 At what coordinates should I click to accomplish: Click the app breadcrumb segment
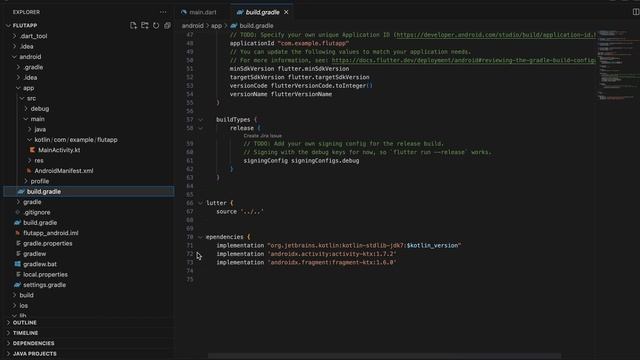tap(216, 25)
